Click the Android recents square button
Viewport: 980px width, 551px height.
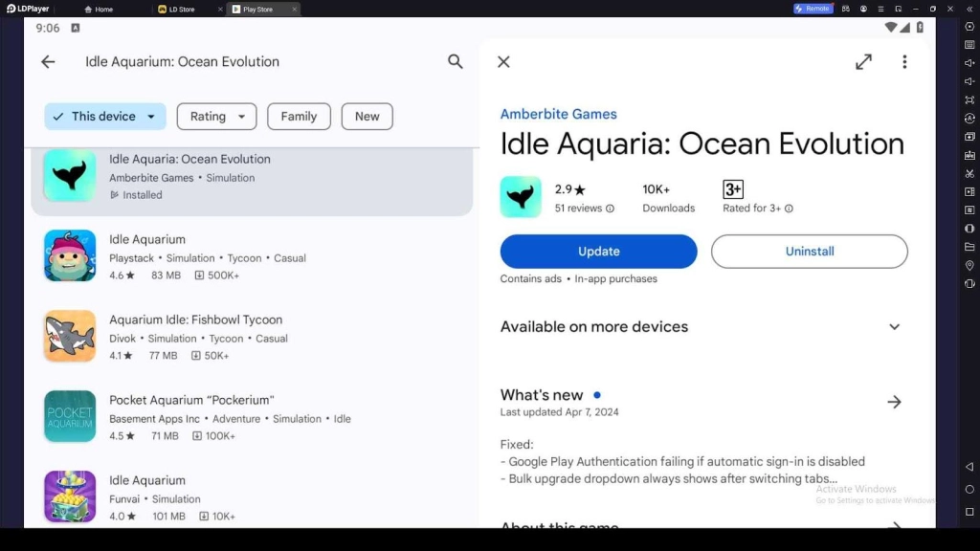pyautogui.click(x=969, y=512)
